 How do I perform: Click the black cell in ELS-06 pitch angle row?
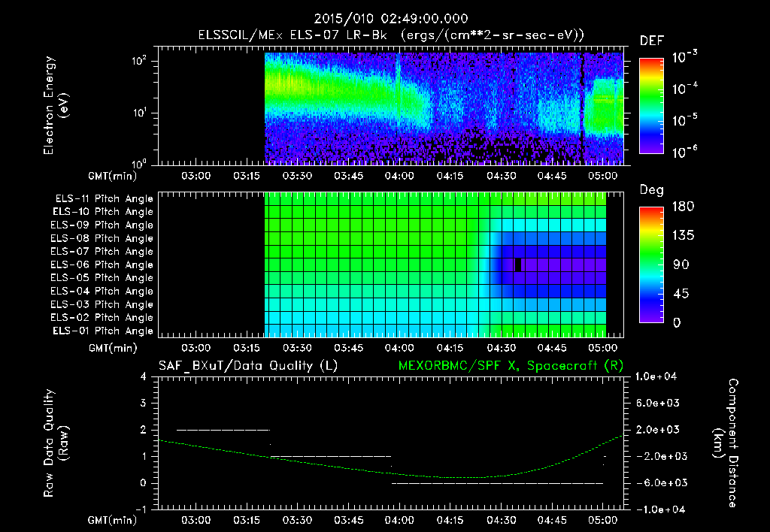[517, 265]
